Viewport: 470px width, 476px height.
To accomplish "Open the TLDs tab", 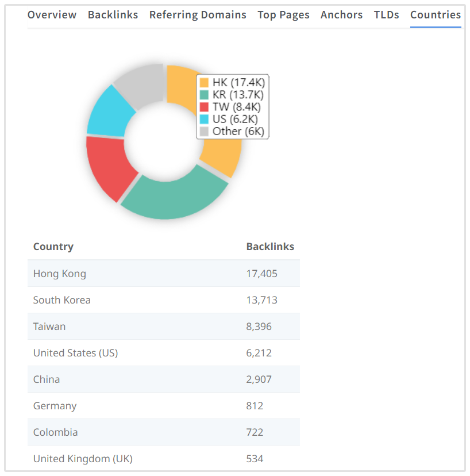I will tap(386, 15).
